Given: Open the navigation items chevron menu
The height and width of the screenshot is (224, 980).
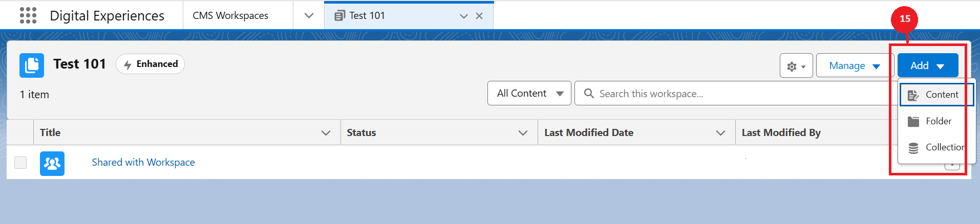Looking at the screenshot, I should pyautogui.click(x=309, y=16).
